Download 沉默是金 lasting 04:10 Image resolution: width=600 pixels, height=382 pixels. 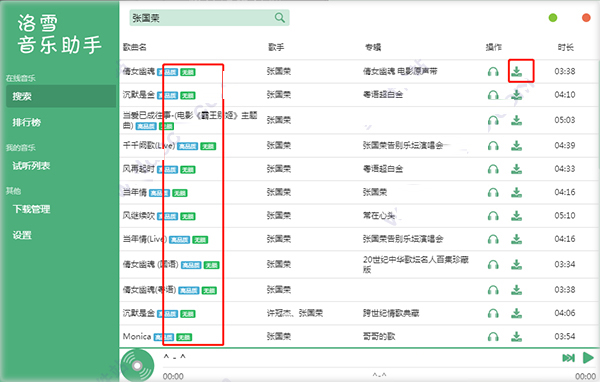coord(517,95)
